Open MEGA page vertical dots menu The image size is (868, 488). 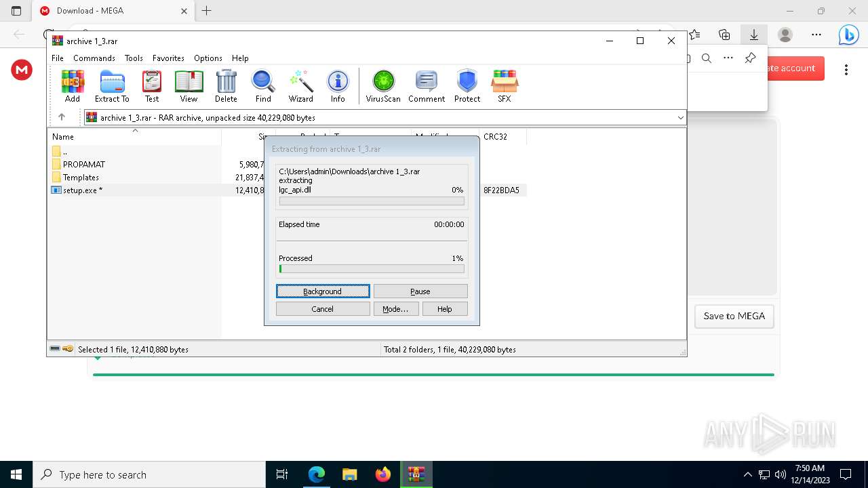click(846, 70)
